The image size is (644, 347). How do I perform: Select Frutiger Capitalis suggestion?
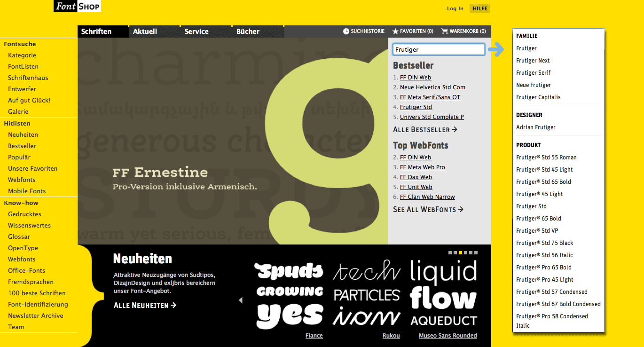(538, 97)
